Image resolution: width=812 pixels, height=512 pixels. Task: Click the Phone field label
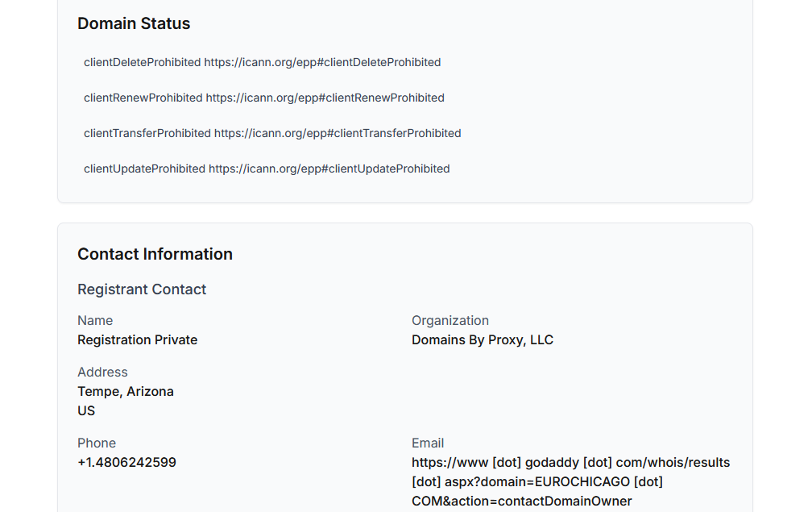tap(97, 443)
